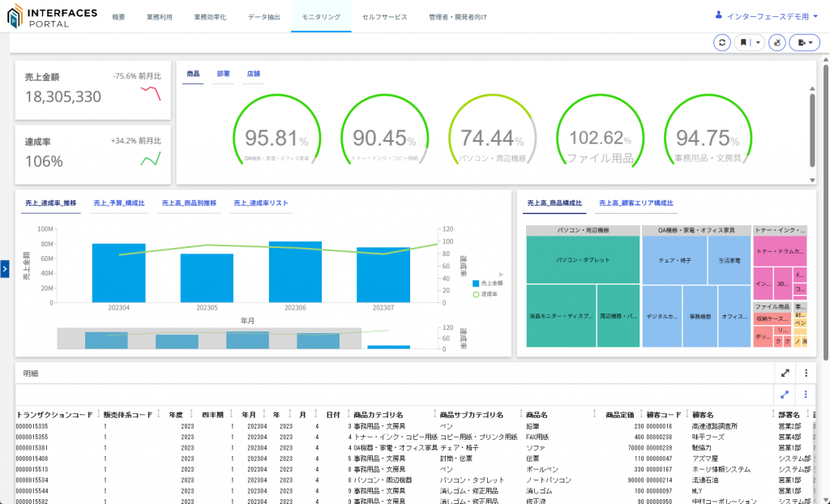Open the export options dropdown arrow
This screenshot has width=830, height=504.
pos(811,42)
